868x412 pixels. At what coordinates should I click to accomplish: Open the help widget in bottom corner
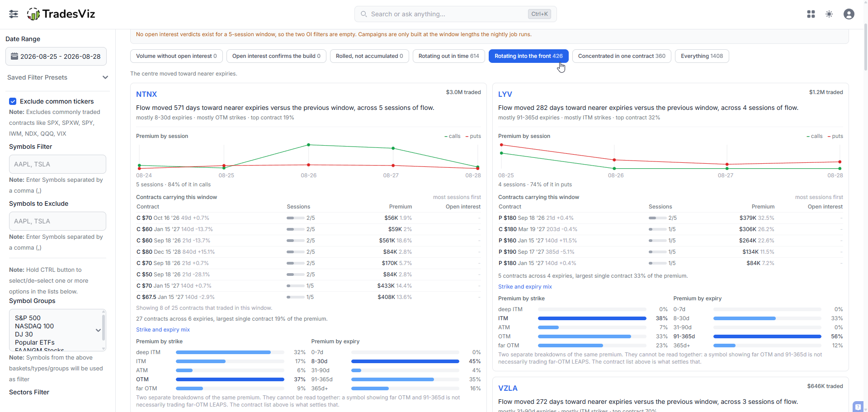pyautogui.click(x=858, y=407)
